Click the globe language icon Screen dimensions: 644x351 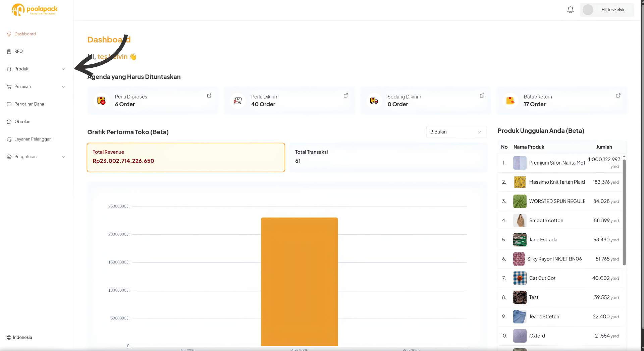[9, 338]
